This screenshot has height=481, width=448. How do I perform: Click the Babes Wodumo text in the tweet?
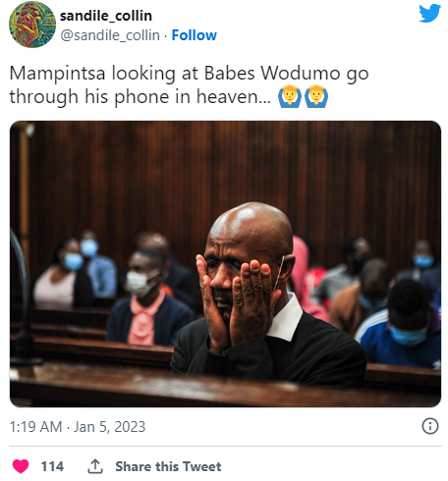coord(272,73)
